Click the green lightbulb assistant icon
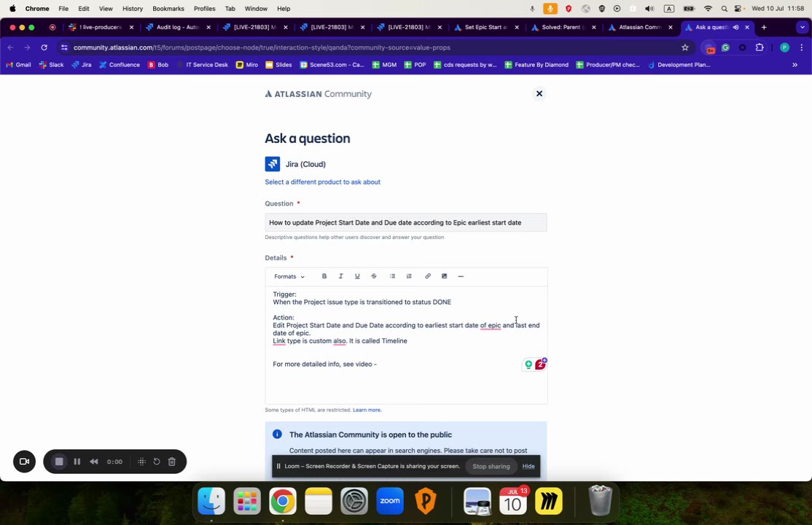 [528, 365]
